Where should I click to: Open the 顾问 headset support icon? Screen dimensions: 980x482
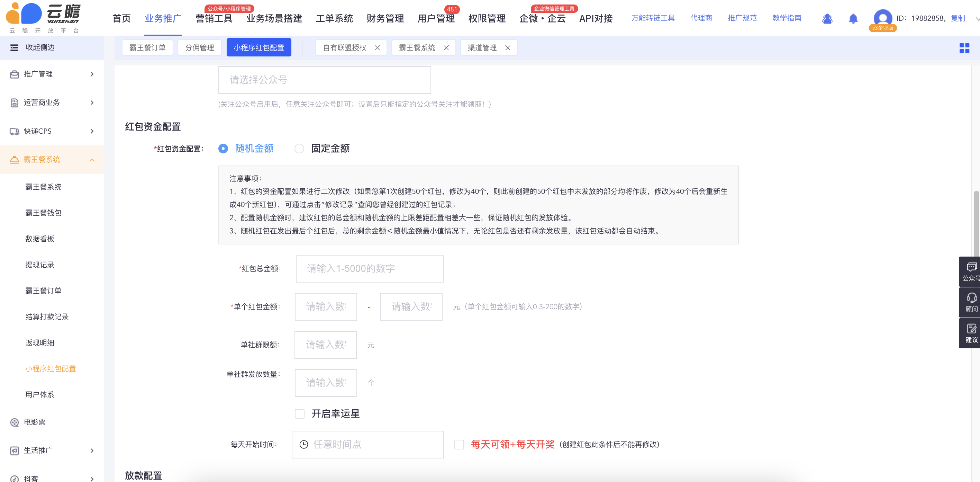[x=971, y=302]
